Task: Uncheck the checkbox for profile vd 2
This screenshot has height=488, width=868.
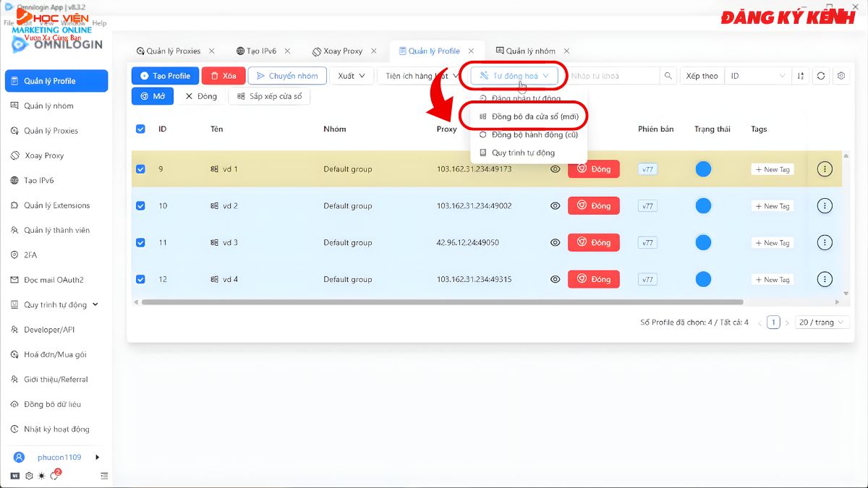Action: tap(140, 206)
